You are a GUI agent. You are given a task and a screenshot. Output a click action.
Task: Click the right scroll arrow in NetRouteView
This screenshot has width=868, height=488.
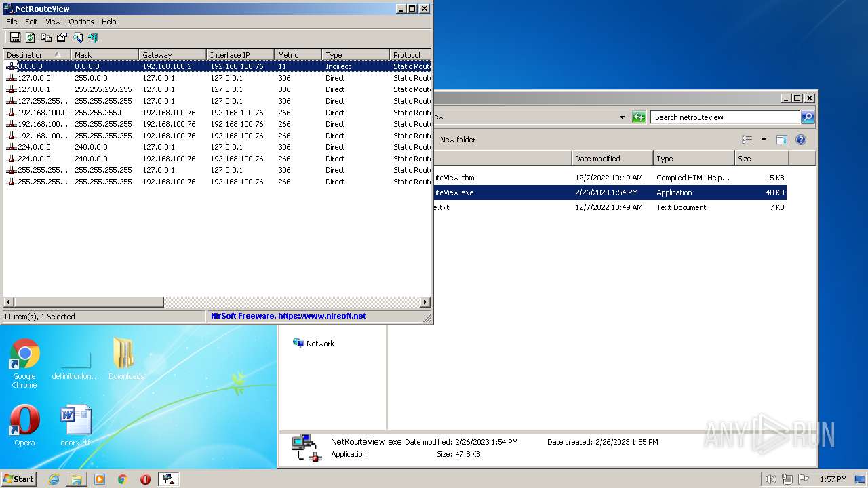point(425,302)
